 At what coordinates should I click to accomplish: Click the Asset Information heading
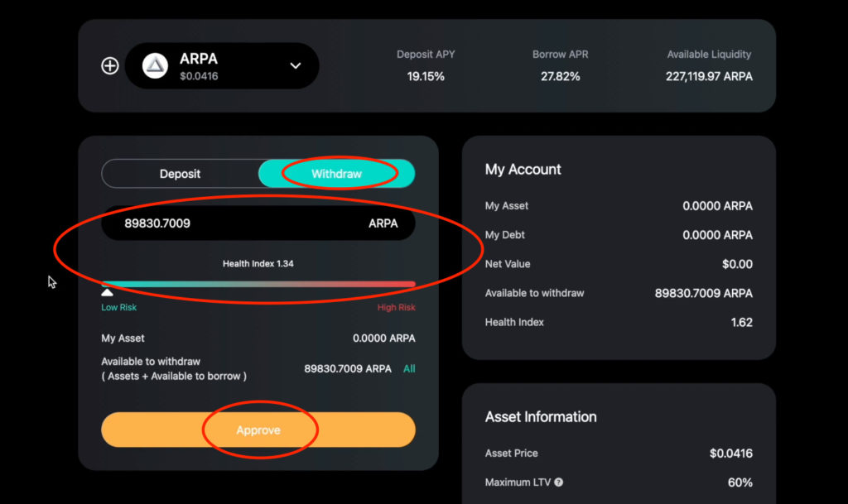pos(541,417)
